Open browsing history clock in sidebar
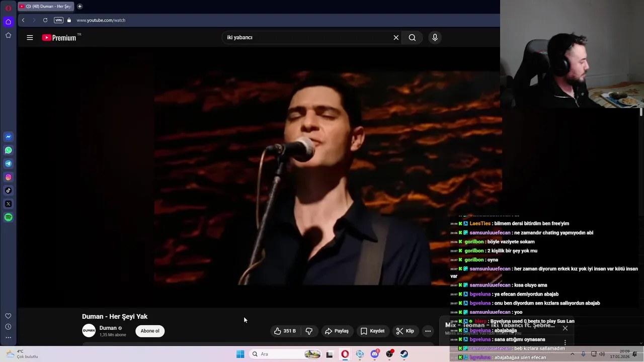The height and width of the screenshot is (362, 644). coord(8,327)
